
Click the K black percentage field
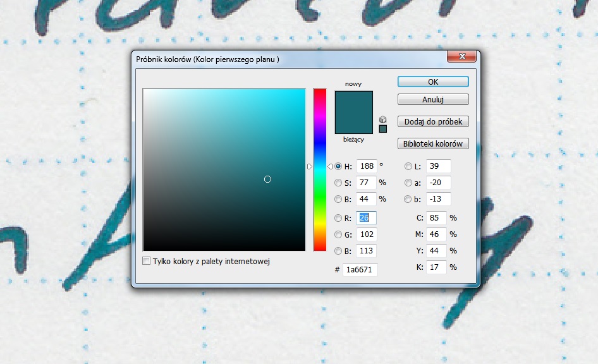(x=436, y=267)
